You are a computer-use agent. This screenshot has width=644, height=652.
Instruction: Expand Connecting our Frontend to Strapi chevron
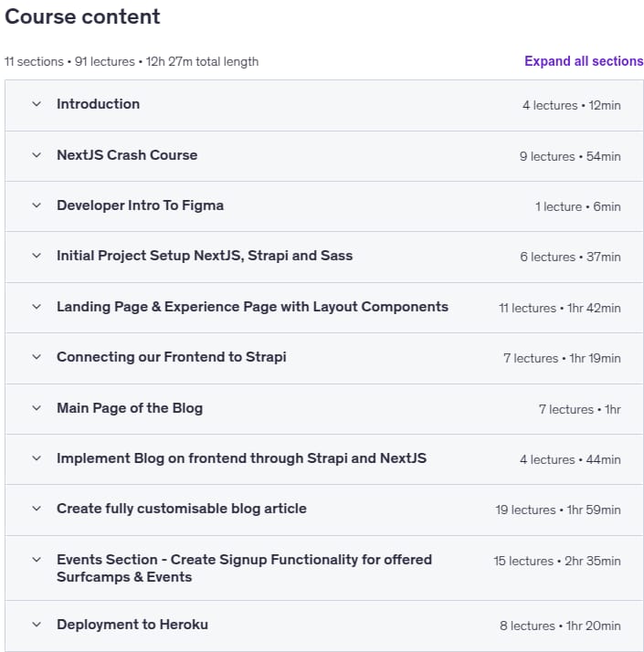tap(37, 357)
